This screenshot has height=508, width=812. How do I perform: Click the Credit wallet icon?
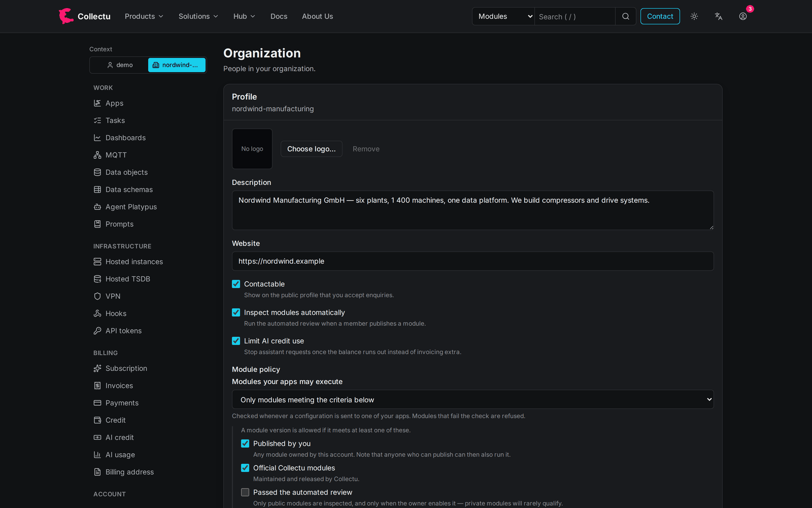97,420
